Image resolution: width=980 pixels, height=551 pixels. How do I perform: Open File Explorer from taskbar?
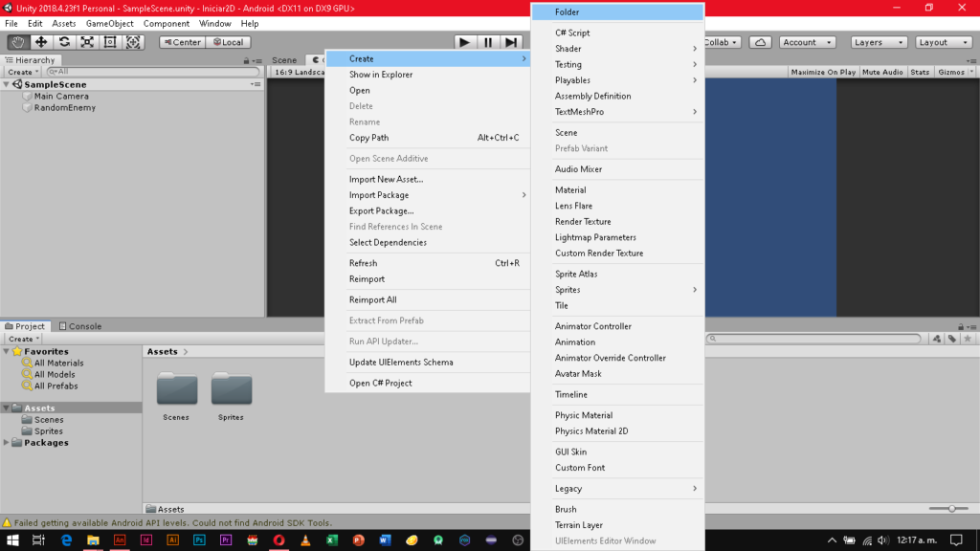coord(93,540)
